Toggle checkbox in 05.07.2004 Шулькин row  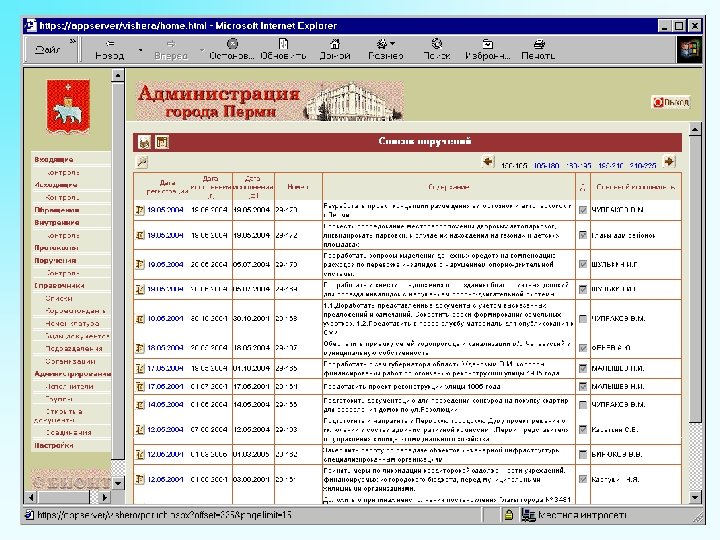point(583,264)
